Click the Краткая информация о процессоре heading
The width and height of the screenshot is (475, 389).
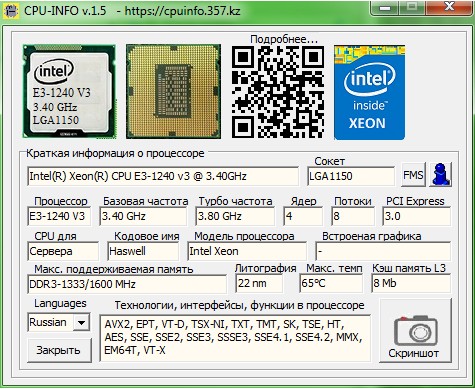[115, 153]
